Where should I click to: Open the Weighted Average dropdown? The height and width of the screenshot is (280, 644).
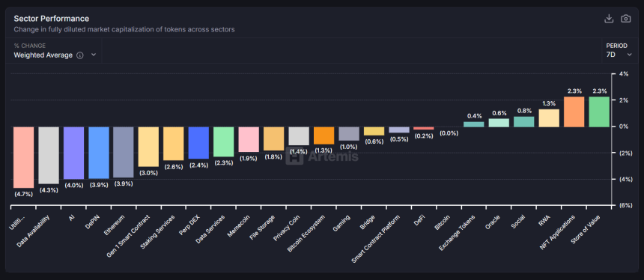[55, 55]
